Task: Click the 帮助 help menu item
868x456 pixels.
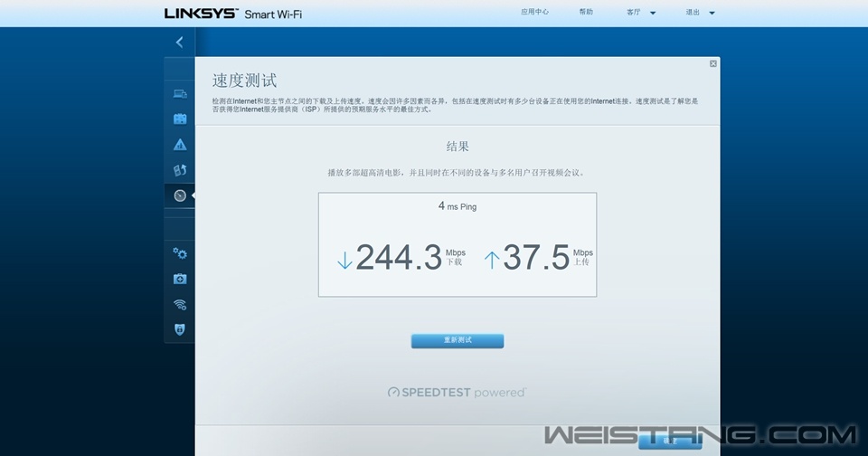Action: coord(586,13)
